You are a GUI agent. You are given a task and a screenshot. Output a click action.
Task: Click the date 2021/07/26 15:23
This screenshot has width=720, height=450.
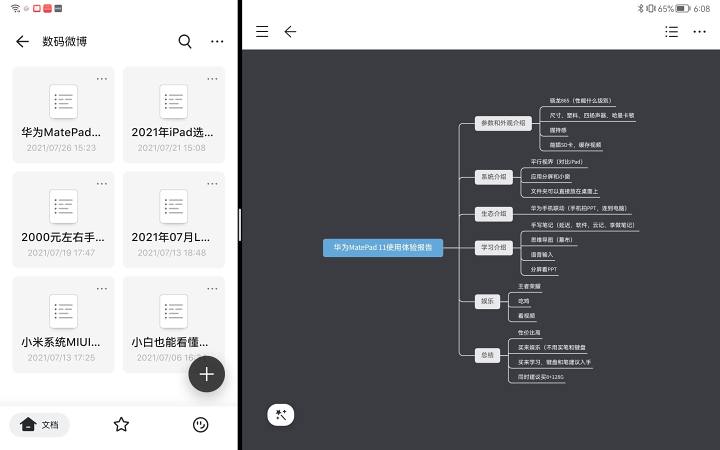click(x=61, y=148)
